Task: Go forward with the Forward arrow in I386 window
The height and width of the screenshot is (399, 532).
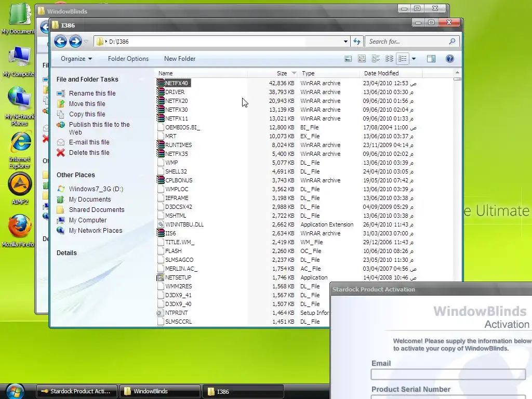Action: pyautogui.click(x=75, y=42)
